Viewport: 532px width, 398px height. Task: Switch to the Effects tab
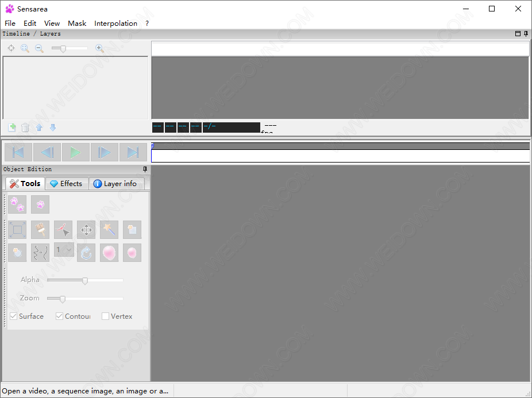pyautogui.click(x=67, y=184)
